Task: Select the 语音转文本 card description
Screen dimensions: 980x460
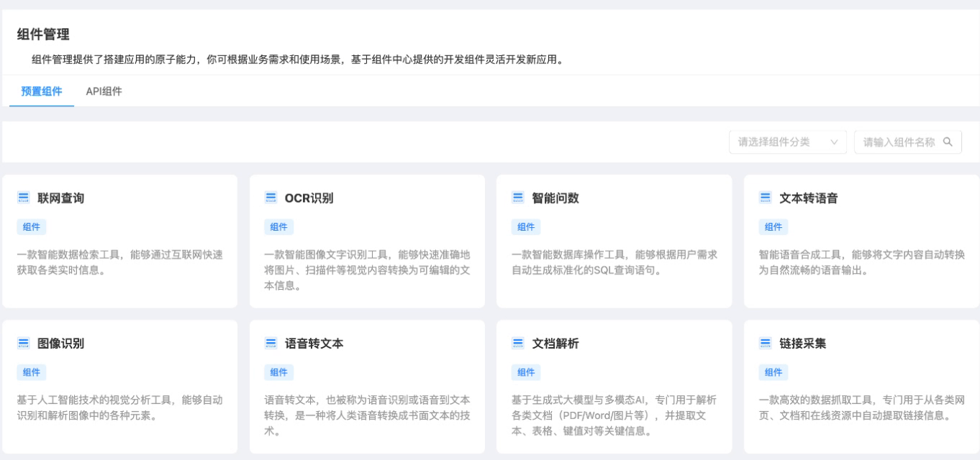Action: [x=367, y=415]
